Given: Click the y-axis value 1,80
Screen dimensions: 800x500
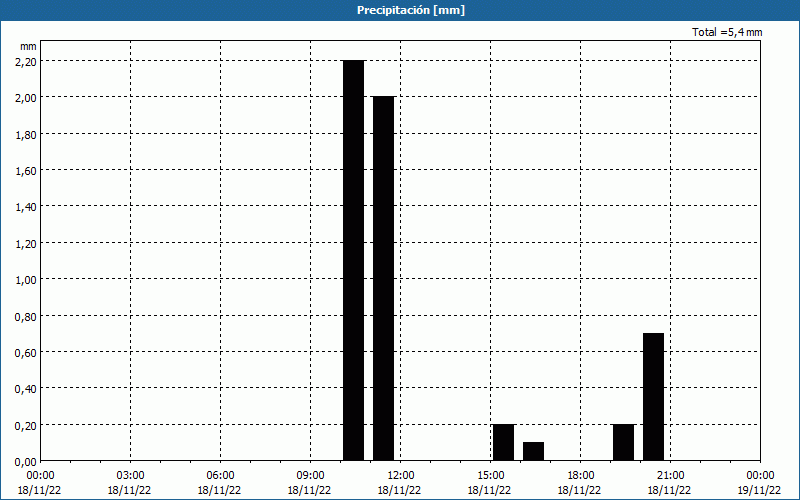Looking at the screenshot, I should pyautogui.click(x=26, y=134).
